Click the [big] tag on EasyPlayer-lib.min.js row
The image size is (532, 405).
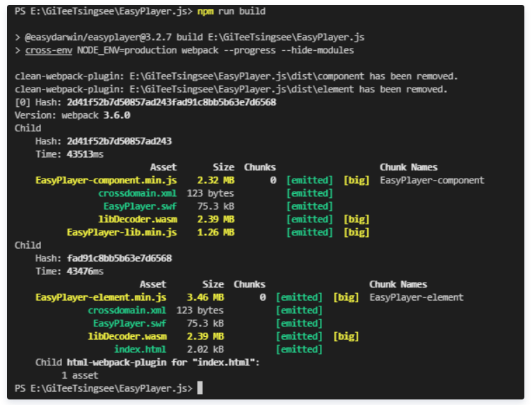coord(356,233)
